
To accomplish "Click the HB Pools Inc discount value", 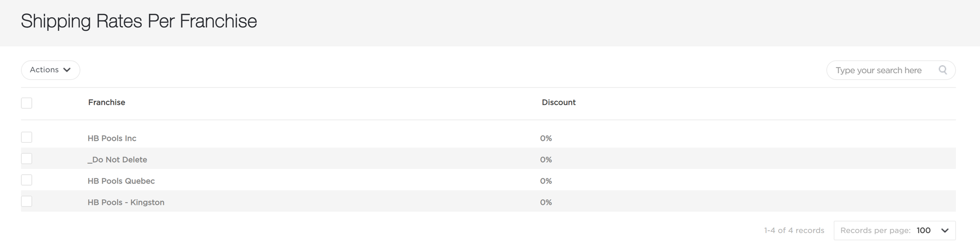I will click(x=546, y=138).
